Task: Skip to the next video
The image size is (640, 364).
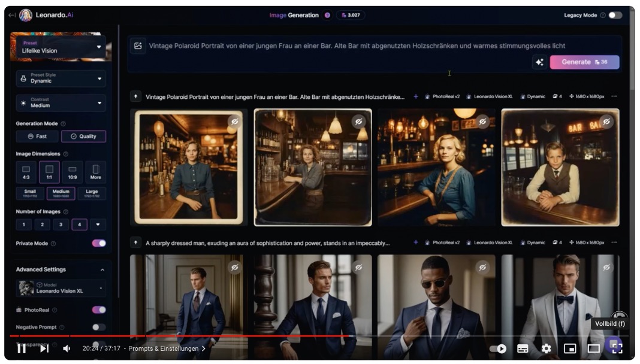Action: [44, 348]
